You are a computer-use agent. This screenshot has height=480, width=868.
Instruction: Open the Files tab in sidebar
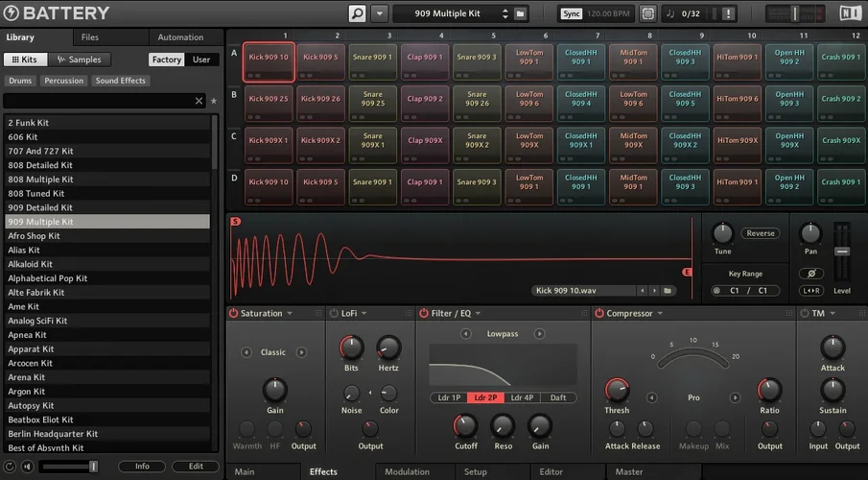[x=89, y=37]
